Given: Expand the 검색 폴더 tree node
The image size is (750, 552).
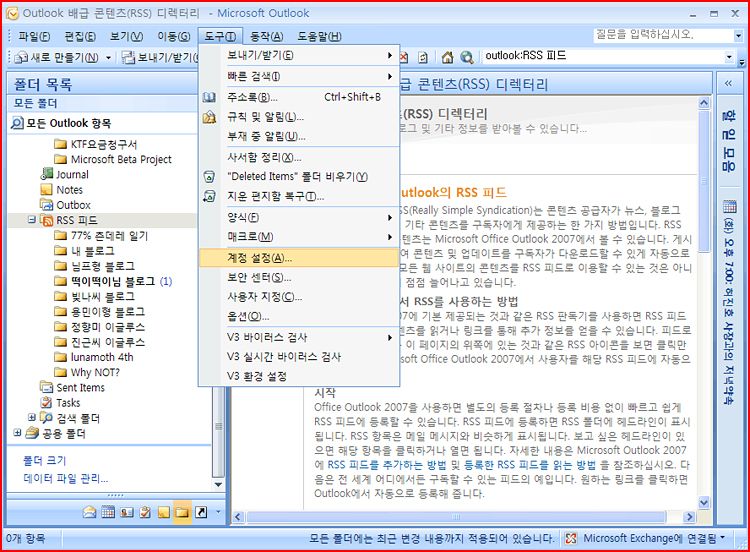Looking at the screenshot, I should [32, 417].
